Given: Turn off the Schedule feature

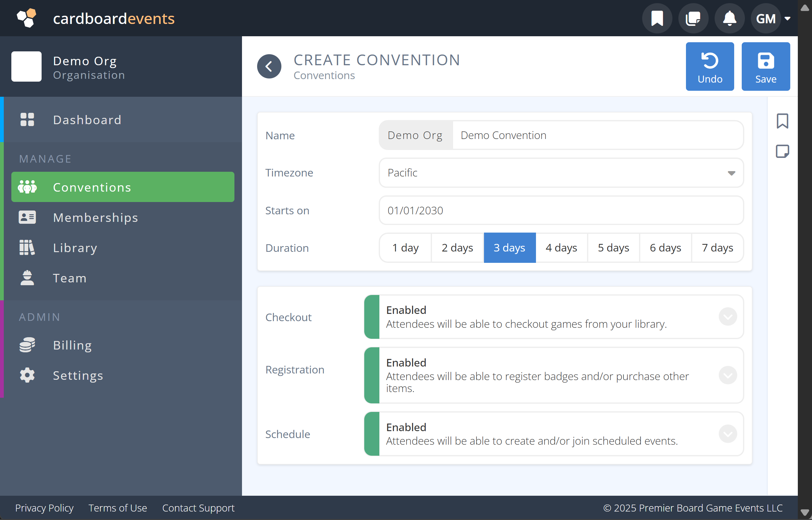Looking at the screenshot, I should tap(372, 434).
